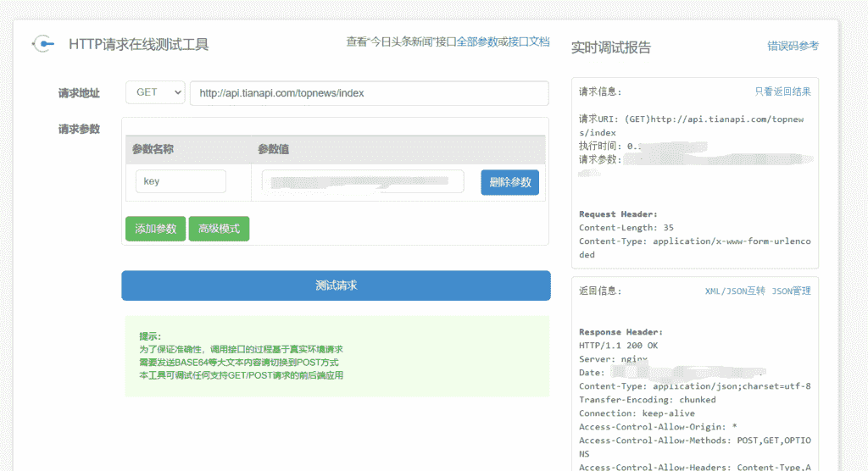This screenshot has height=471, width=868.
Task: Click the 只看返回结果 link
Action: (x=782, y=91)
